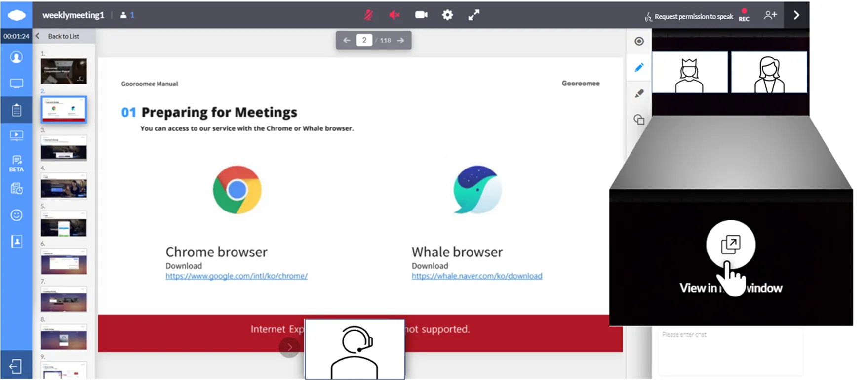Click the round arrow button under the slide

289,347
